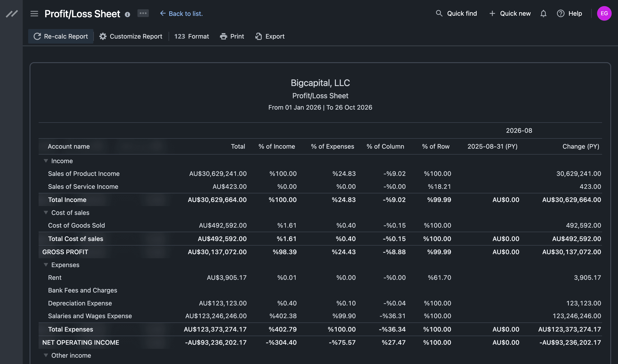
Task: Open the notifications bell
Action: [x=543, y=13]
